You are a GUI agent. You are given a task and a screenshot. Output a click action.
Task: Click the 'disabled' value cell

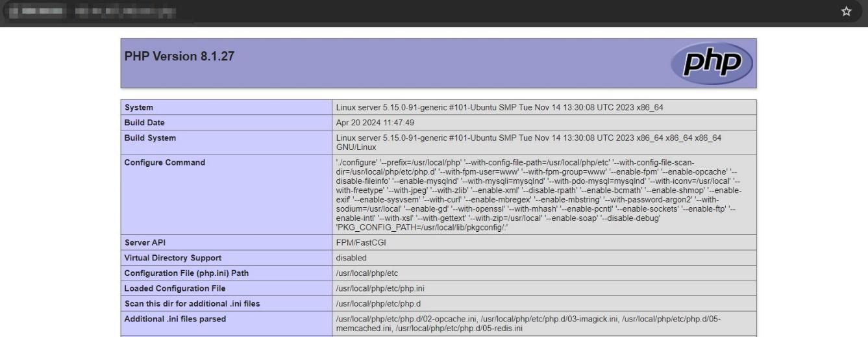point(351,258)
